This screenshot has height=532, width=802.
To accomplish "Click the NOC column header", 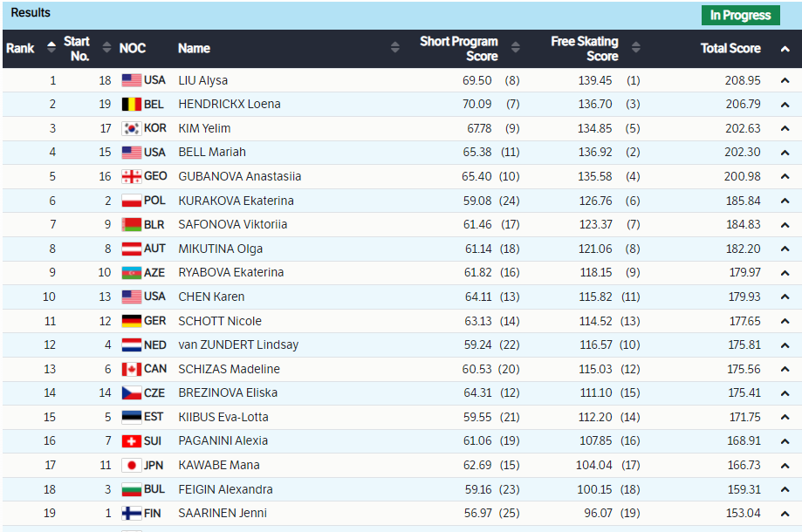I will pos(133,49).
